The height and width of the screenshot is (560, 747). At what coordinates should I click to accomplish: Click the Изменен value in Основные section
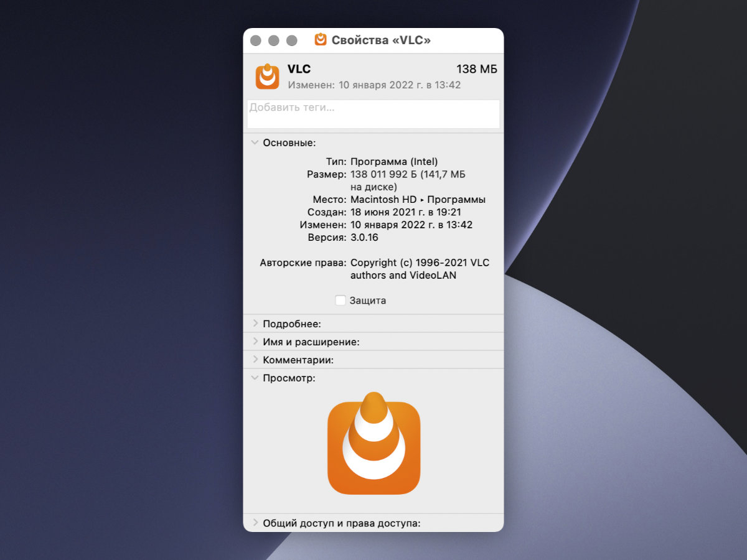[411, 225]
